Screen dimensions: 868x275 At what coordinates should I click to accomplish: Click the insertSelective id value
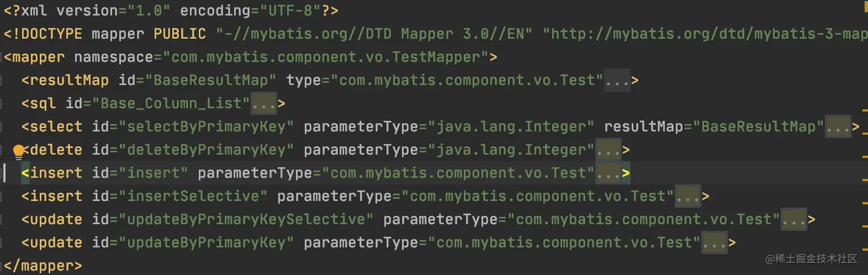pos(193,196)
